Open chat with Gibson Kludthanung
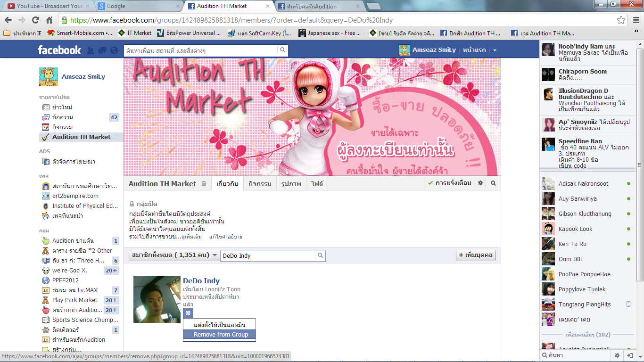 [587, 214]
